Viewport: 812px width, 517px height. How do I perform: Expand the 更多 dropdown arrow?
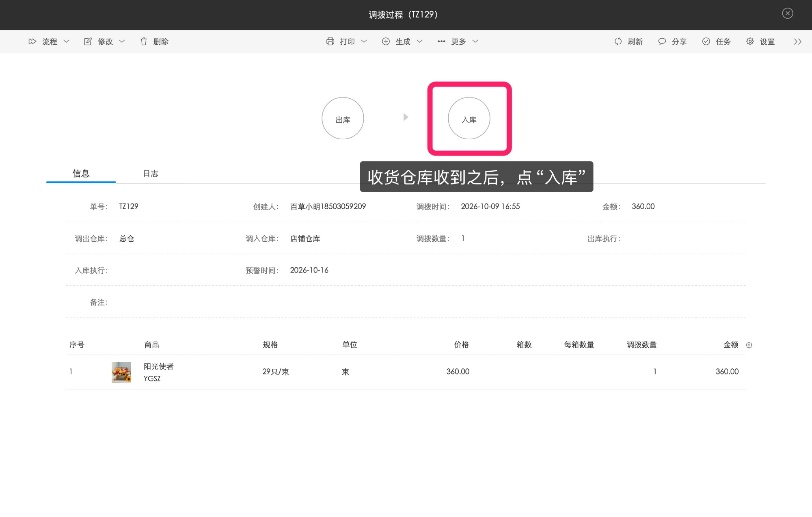point(475,41)
